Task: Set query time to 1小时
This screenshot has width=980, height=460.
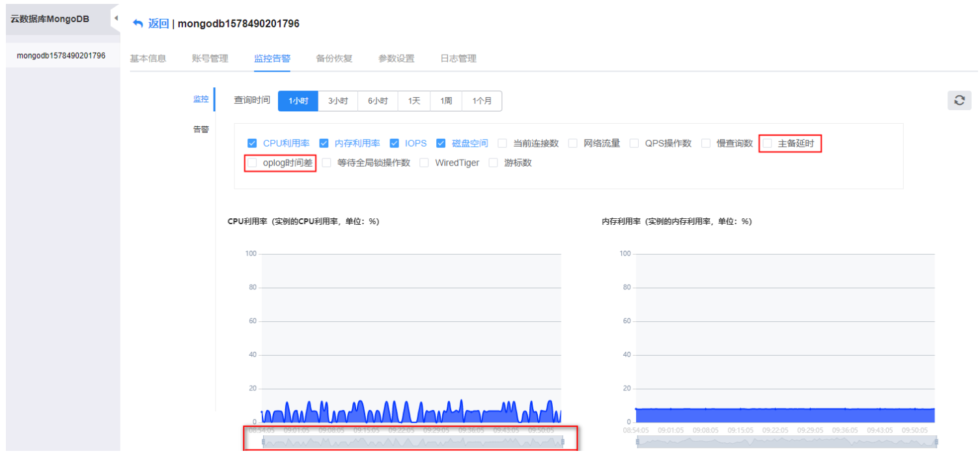Action: point(298,101)
